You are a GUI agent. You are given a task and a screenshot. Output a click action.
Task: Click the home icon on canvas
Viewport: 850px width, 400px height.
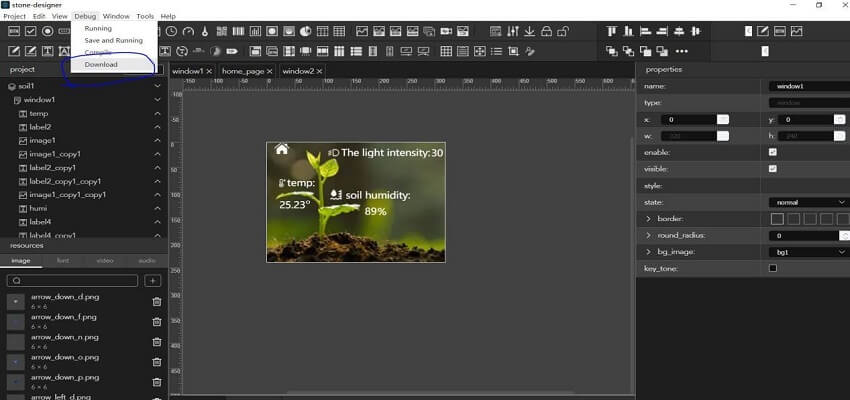(x=281, y=149)
